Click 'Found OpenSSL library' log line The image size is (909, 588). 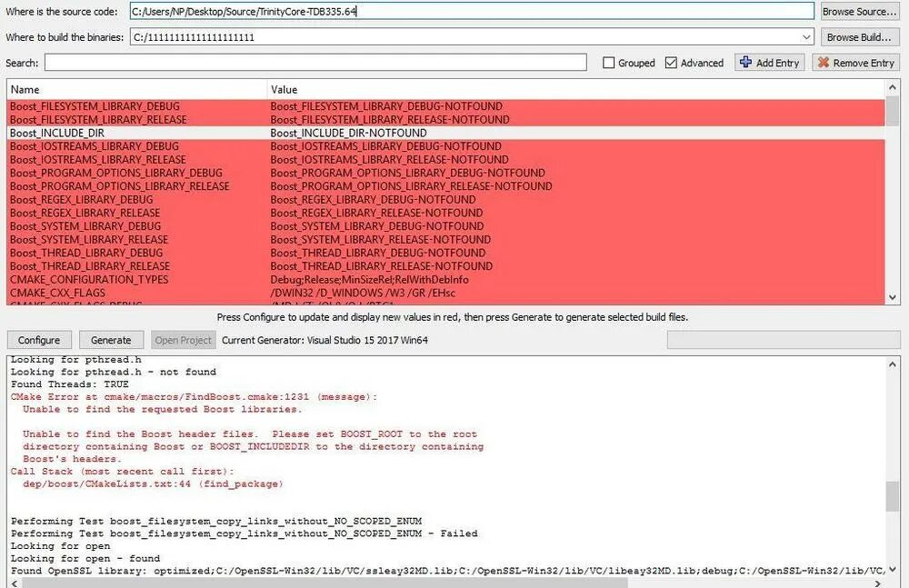point(447,571)
